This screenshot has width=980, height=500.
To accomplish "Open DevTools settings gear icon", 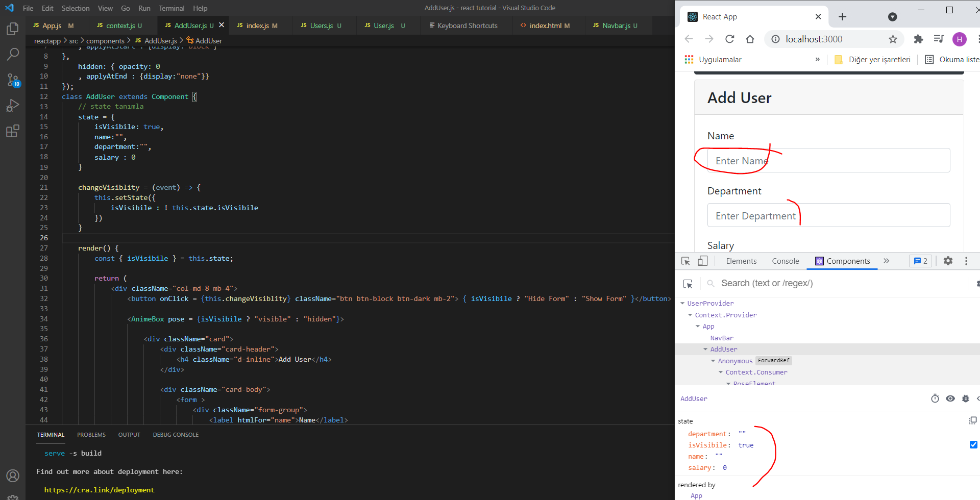I will point(948,261).
